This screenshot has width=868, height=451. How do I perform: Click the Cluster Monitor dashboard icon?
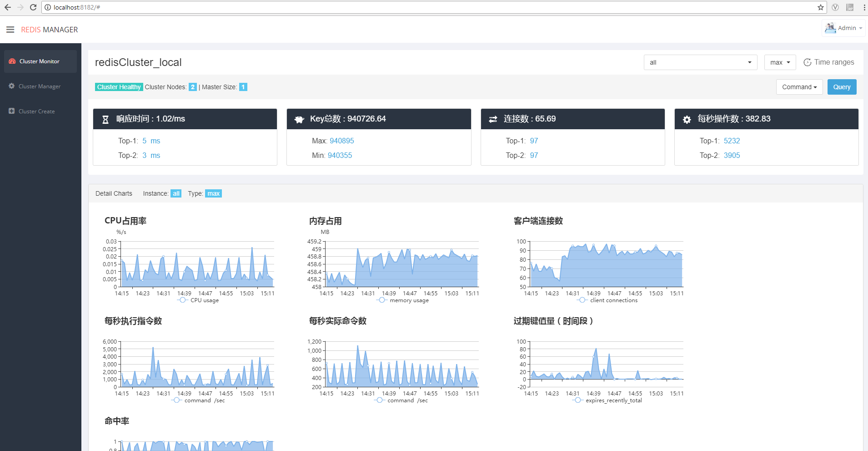[12, 61]
